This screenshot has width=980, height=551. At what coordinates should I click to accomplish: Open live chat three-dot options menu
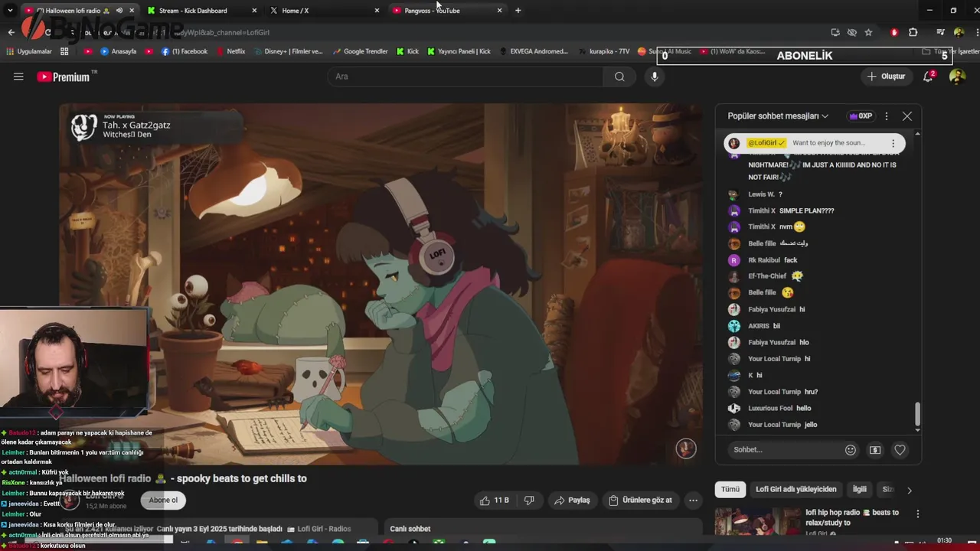(x=887, y=116)
